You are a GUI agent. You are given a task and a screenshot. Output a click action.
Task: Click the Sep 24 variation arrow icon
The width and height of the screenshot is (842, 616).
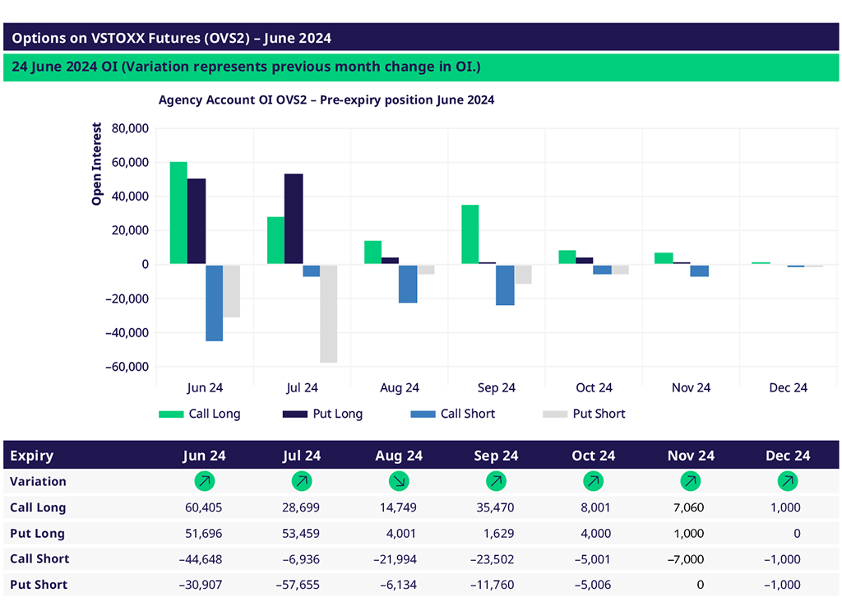coord(496,481)
